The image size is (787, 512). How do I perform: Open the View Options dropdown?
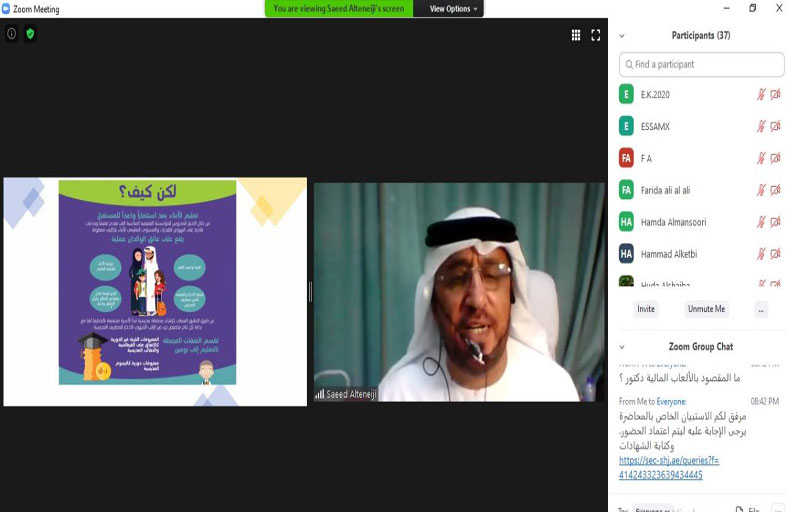[454, 9]
